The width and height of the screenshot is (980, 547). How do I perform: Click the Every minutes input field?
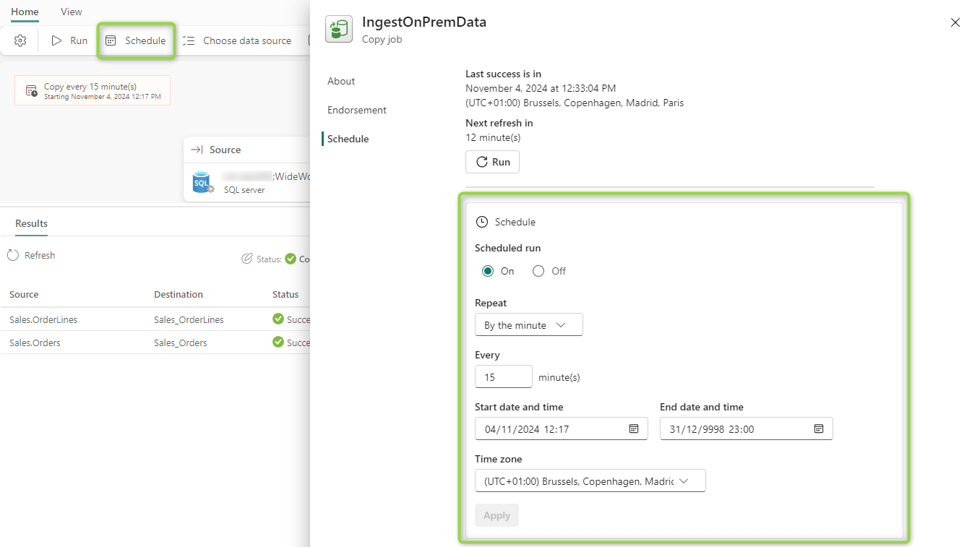pyautogui.click(x=503, y=377)
